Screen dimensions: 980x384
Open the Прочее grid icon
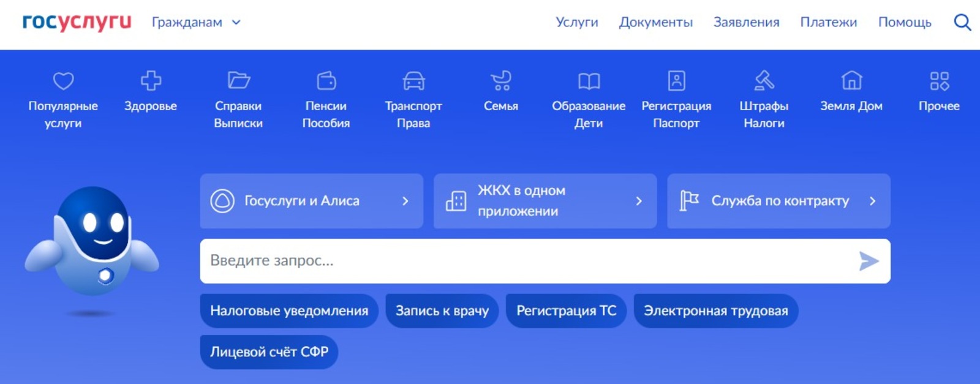(x=939, y=81)
